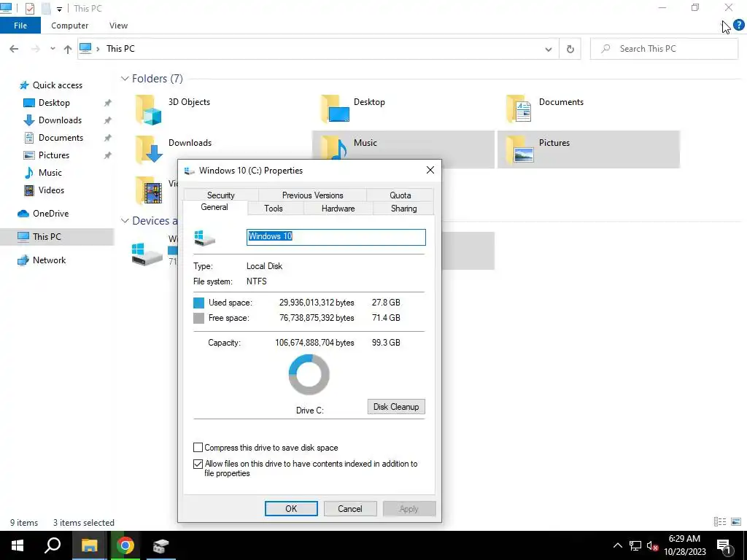
Task: Switch to the Previous Versions tab
Action: [312, 195]
